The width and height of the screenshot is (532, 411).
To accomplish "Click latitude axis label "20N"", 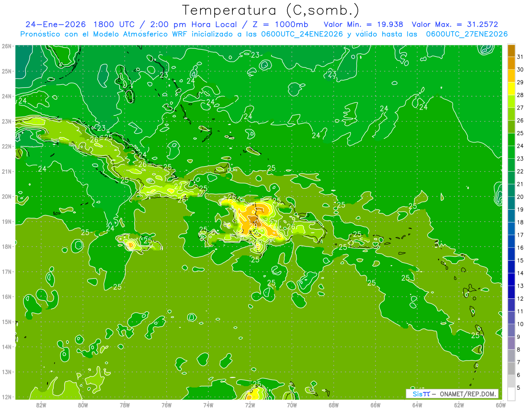I will pyautogui.click(x=7, y=196).
